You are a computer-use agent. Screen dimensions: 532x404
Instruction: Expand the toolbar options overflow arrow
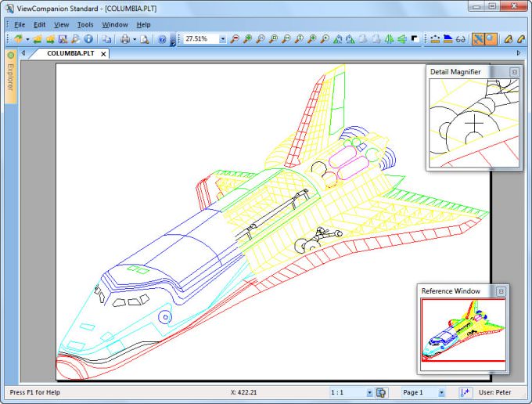pos(173,41)
